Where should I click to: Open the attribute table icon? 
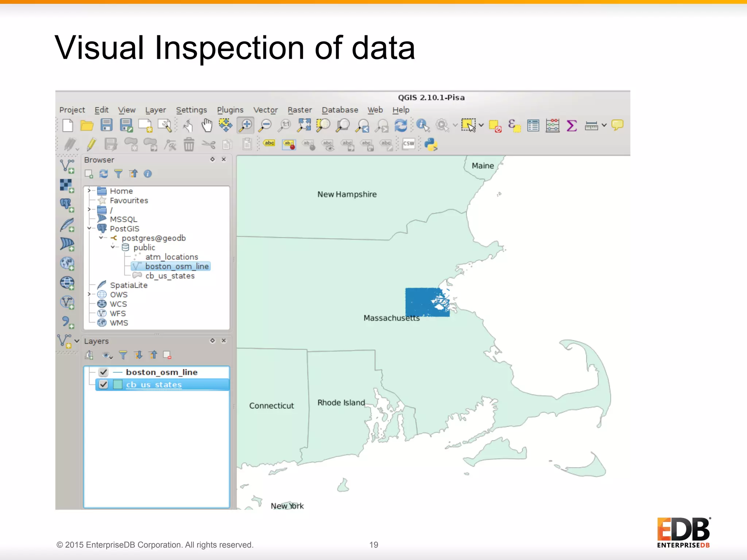[533, 125]
